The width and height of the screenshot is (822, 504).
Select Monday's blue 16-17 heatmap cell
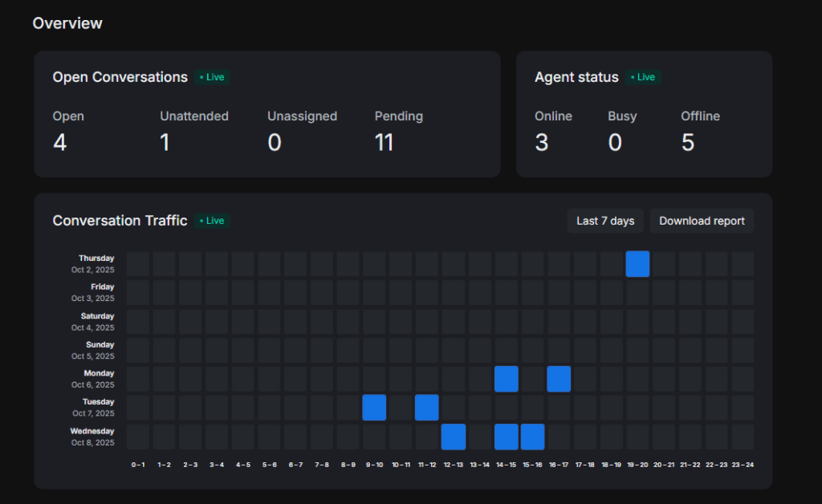pos(559,379)
